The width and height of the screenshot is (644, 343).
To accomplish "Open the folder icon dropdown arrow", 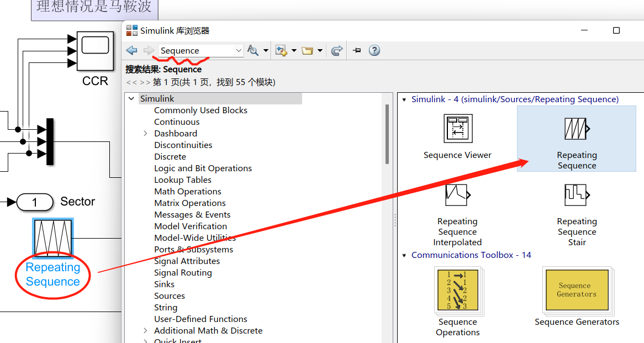I will (x=320, y=50).
